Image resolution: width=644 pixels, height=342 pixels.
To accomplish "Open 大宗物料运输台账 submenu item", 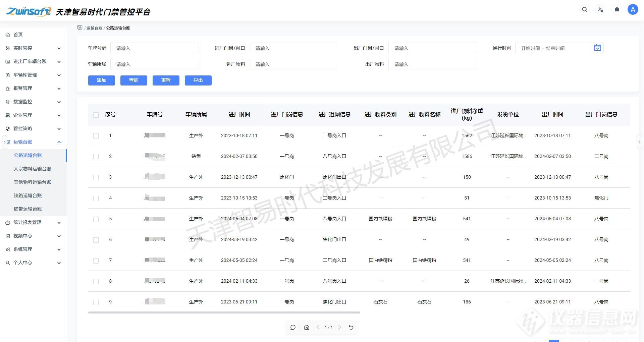I will coord(33,169).
